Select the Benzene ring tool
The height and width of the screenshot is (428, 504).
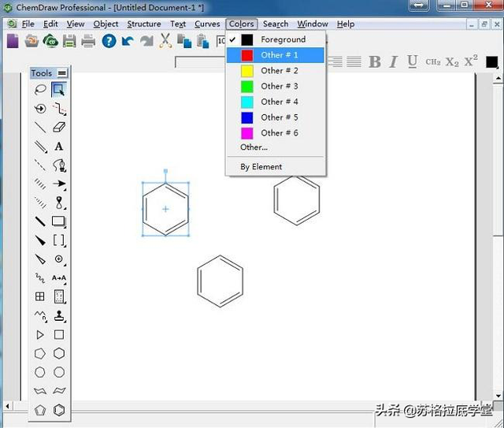(59, 410)
